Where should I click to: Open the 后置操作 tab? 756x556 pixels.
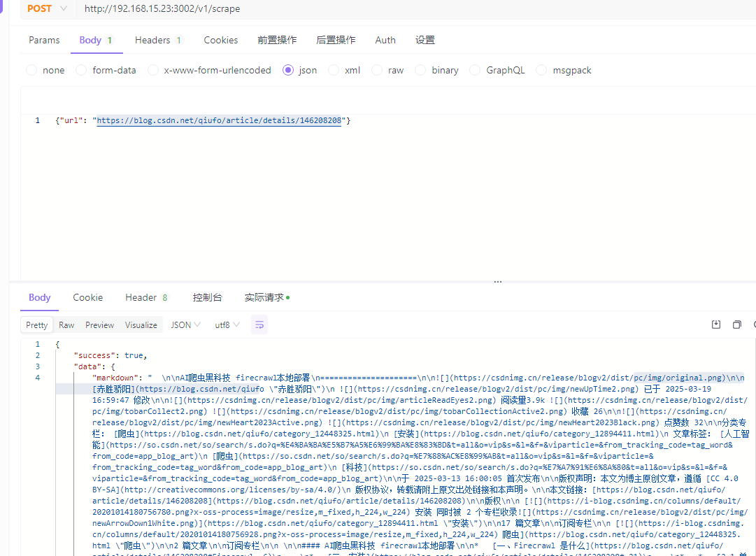[x=336, y=40]
